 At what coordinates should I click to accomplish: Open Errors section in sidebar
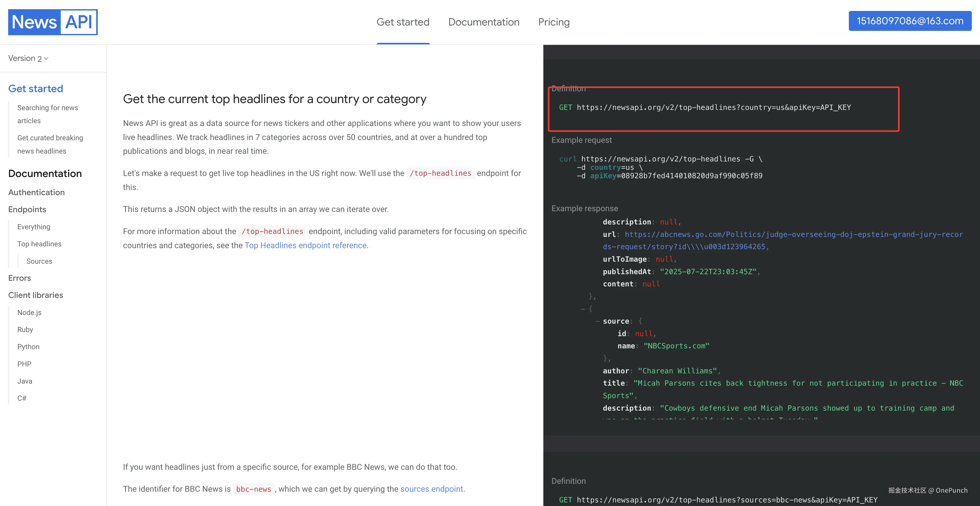[19, 278]
